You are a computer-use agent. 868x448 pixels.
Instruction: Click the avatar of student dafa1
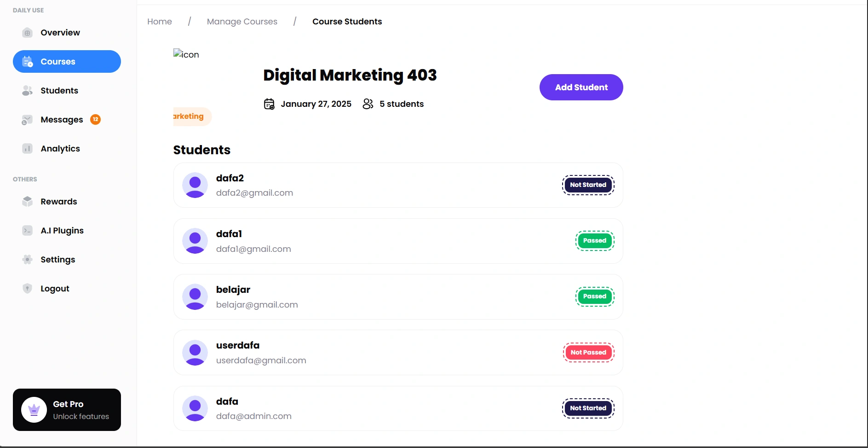tap(195, 241)
